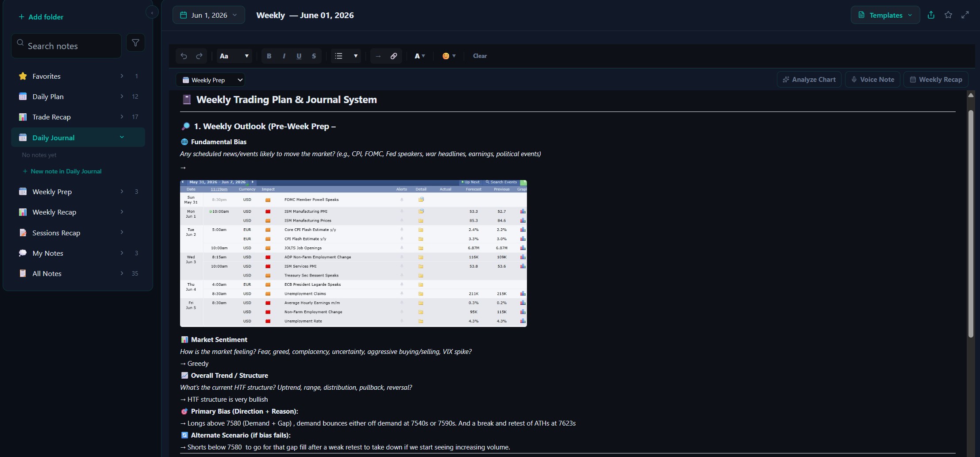
Task: Expand the Trade Recap chevron
Action: [x=122, y=117]
